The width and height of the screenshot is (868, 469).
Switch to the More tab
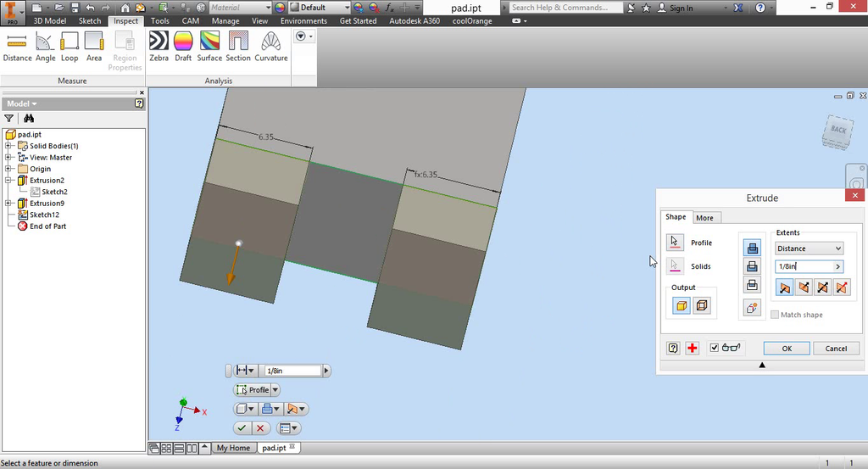tap(704, 218)
